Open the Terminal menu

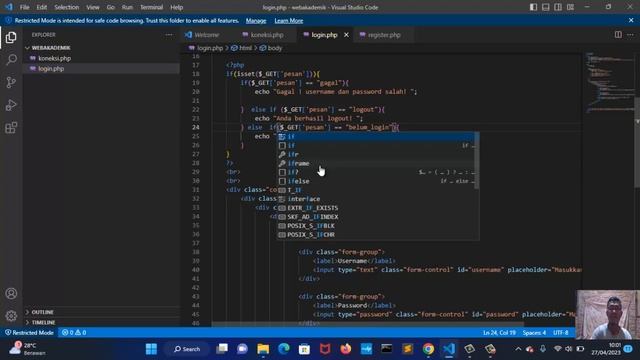[x=151, y=7]
